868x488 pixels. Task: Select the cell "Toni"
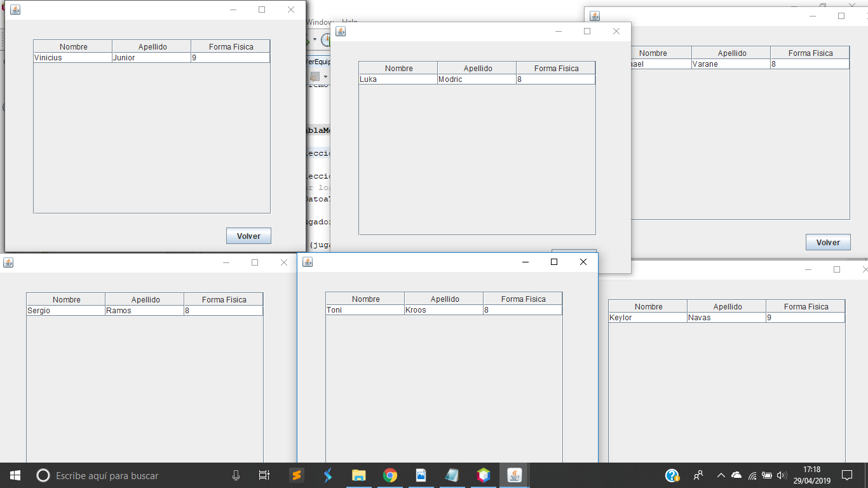click(x=365, y=310)
